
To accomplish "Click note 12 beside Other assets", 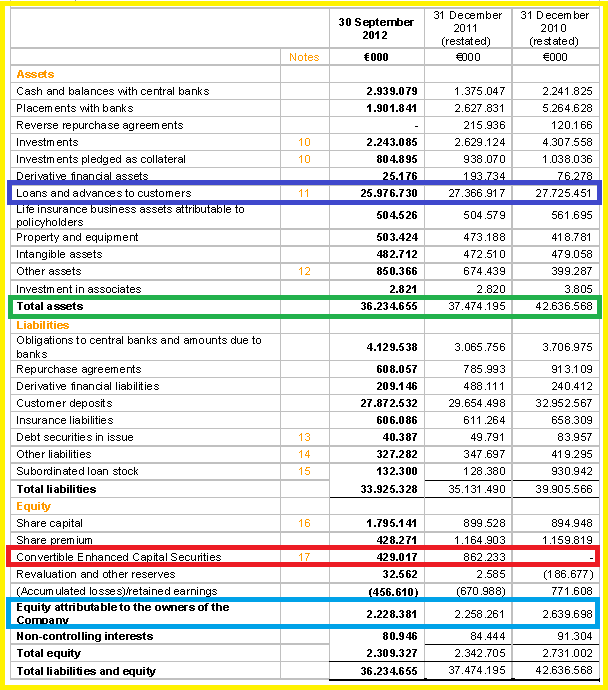I will 304,272.
